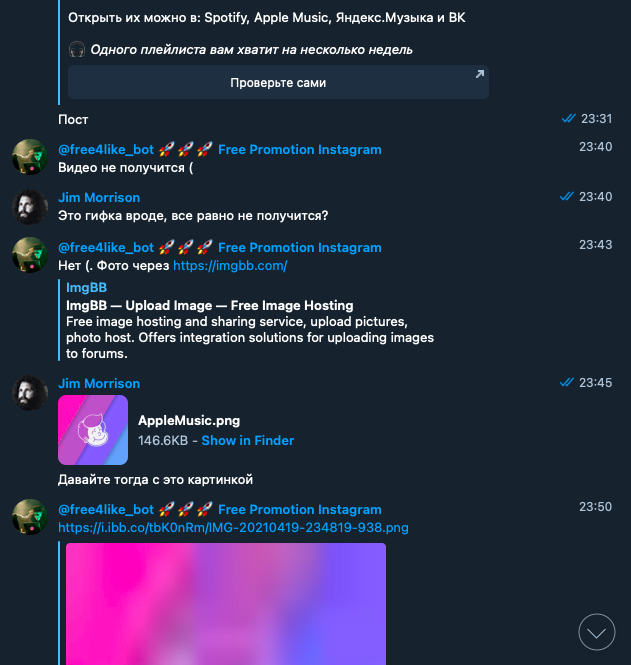The image size is (631, 665).
Task: Click the scroll-to-bottom arrow button
Action: pyautogui.click(x=597, y=632)
